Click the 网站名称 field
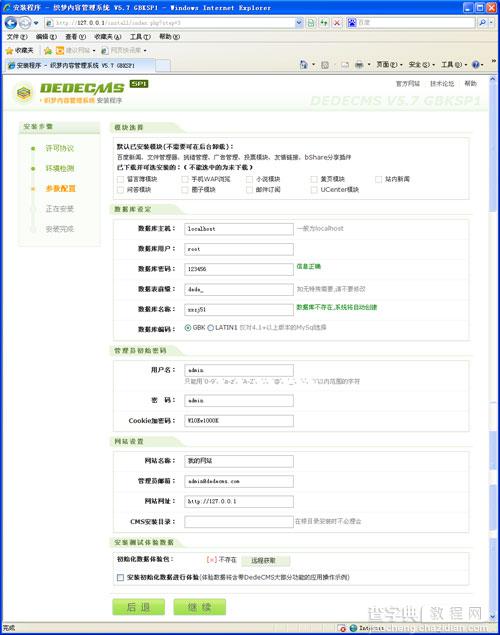This screenshot has width=500, height=635. click(x=239, y=461)
